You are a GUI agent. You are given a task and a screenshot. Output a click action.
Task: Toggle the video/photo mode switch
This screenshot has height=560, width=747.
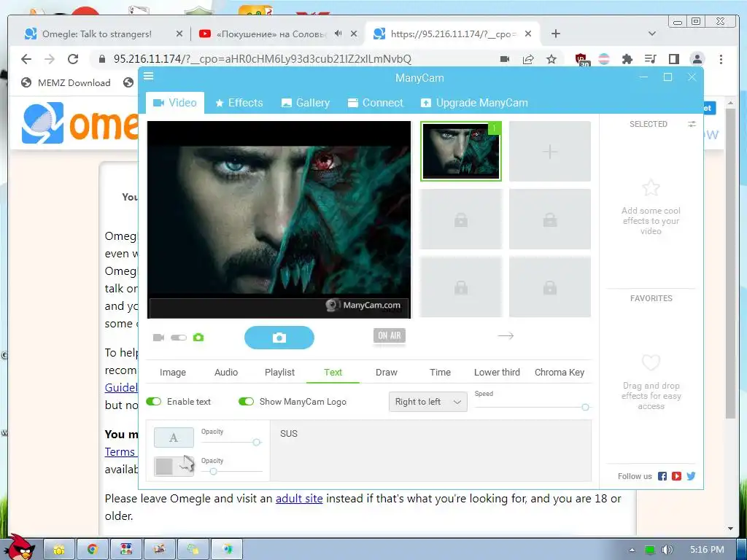point(179,338)
